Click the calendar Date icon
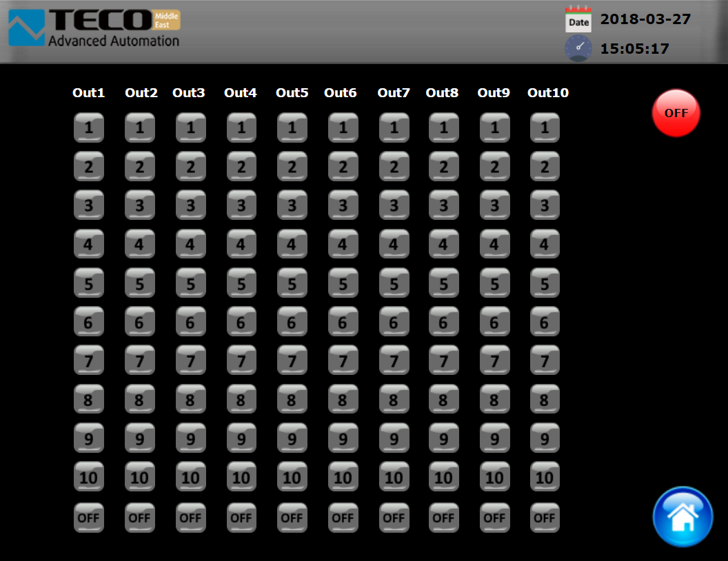This screenshot has height=561, width=728. [x=578, y=19]
